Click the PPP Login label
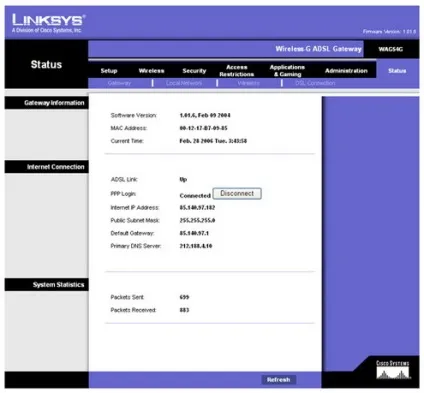This screenshot has width=424, height=393. coord(123,194)
